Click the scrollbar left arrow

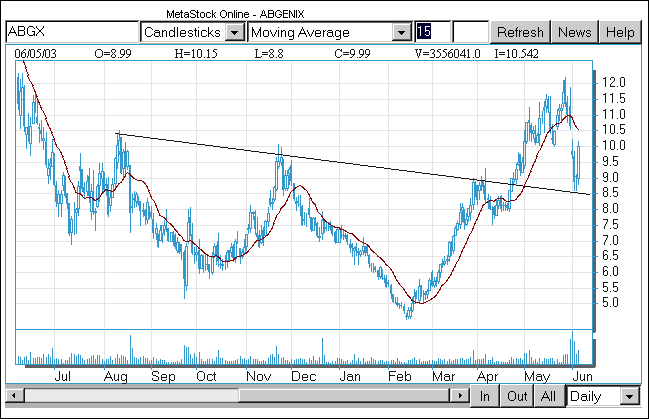(14, 395)
